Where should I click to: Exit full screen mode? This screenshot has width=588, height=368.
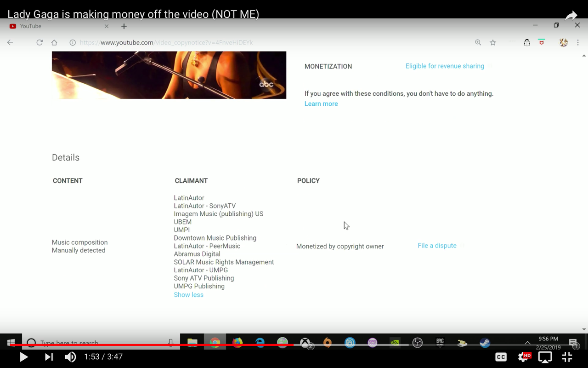[x=567, y=357]
